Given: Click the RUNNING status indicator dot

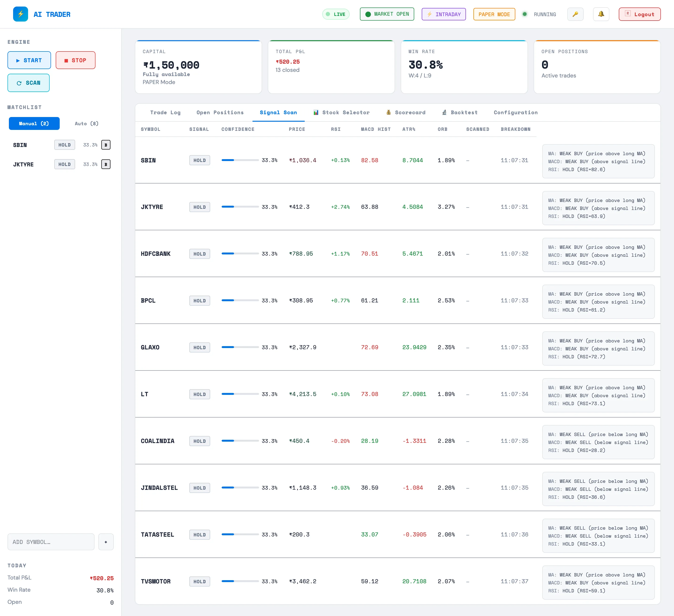Looking at the screenshot, I should [x=524, y=14].
